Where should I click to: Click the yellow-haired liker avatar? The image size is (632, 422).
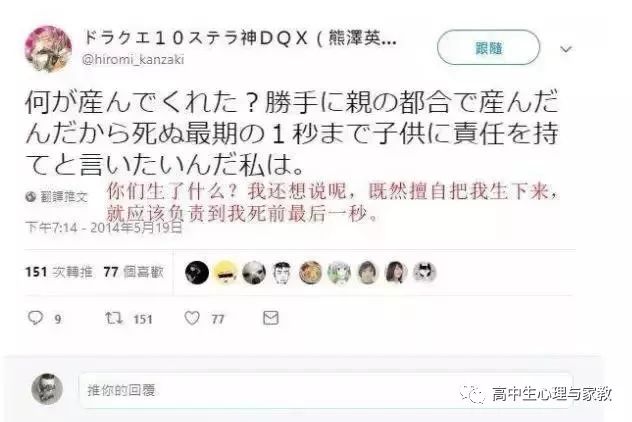coord(225,272)
